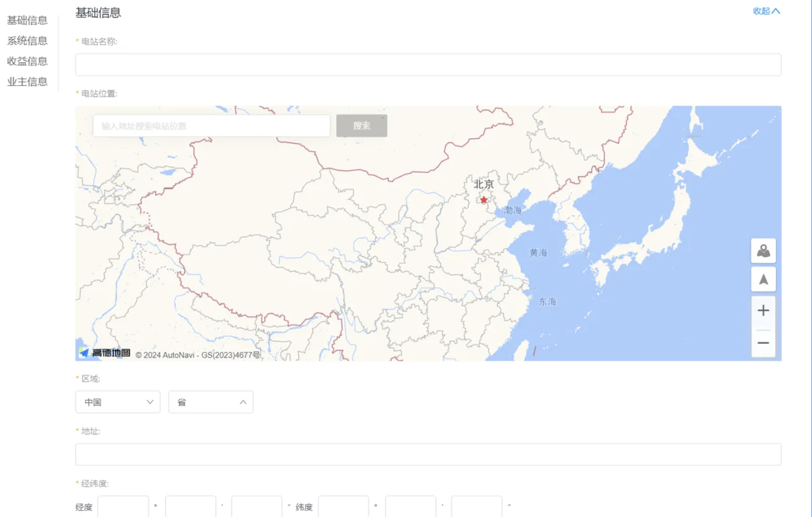
Task: Focus the 电站名称 input field
Action: pos(428,65)
